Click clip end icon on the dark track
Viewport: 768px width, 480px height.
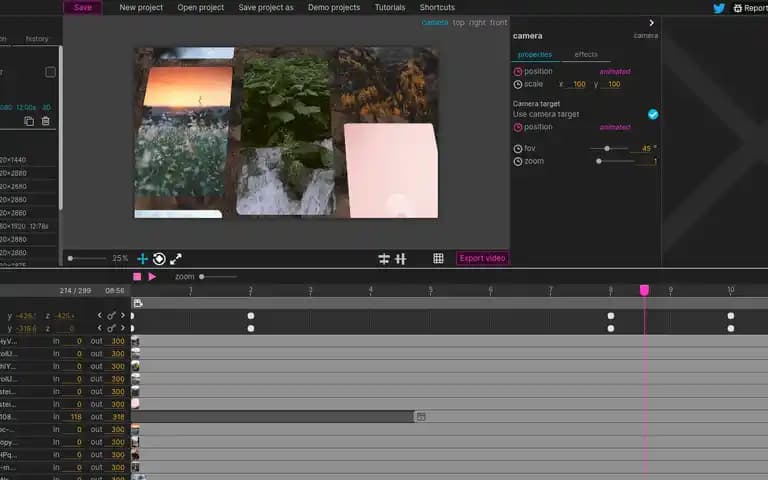(x=420, y=417)
